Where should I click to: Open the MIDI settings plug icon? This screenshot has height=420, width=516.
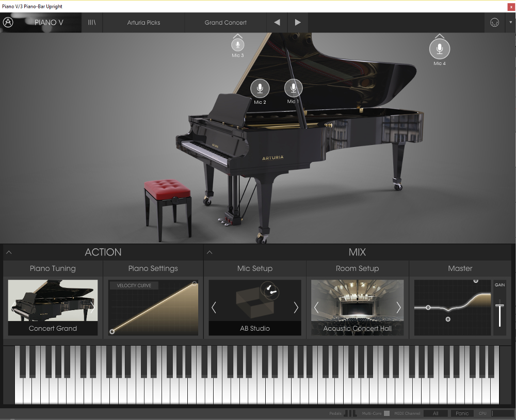tap(494, 22)
